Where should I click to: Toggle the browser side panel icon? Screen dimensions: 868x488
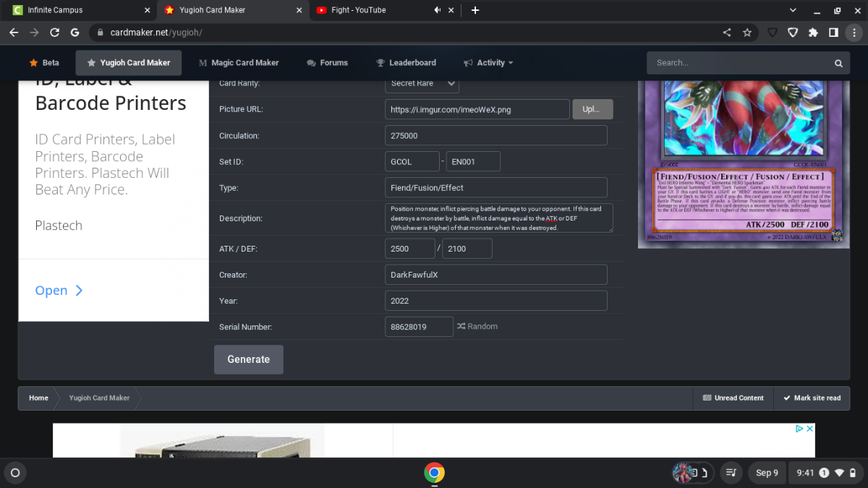pyautogui.click(x=833, y=33)
